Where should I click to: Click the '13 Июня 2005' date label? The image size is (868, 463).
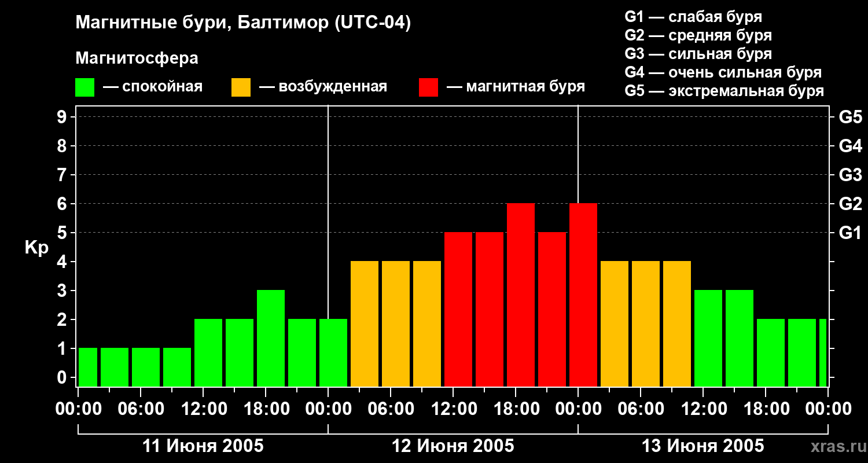click(x=703, y=446)
